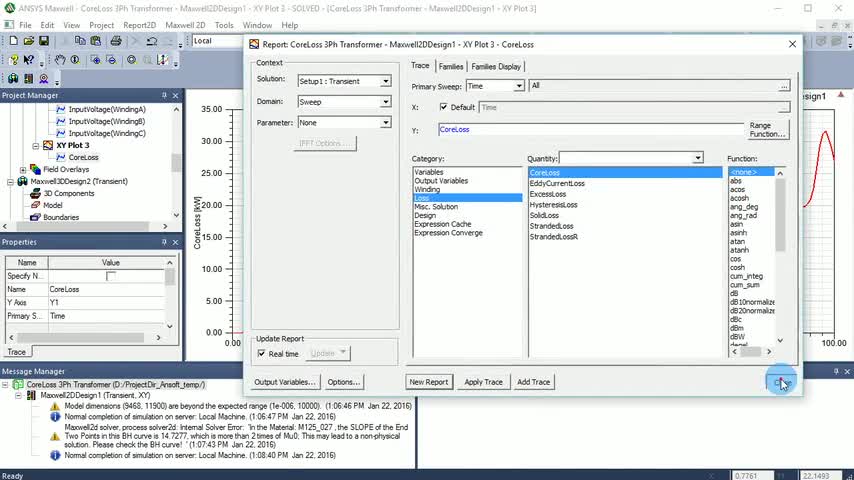Viewport: 854px width, 480px height.
Task: Click the Boundaries tree icon
Action: coord(35,217)
